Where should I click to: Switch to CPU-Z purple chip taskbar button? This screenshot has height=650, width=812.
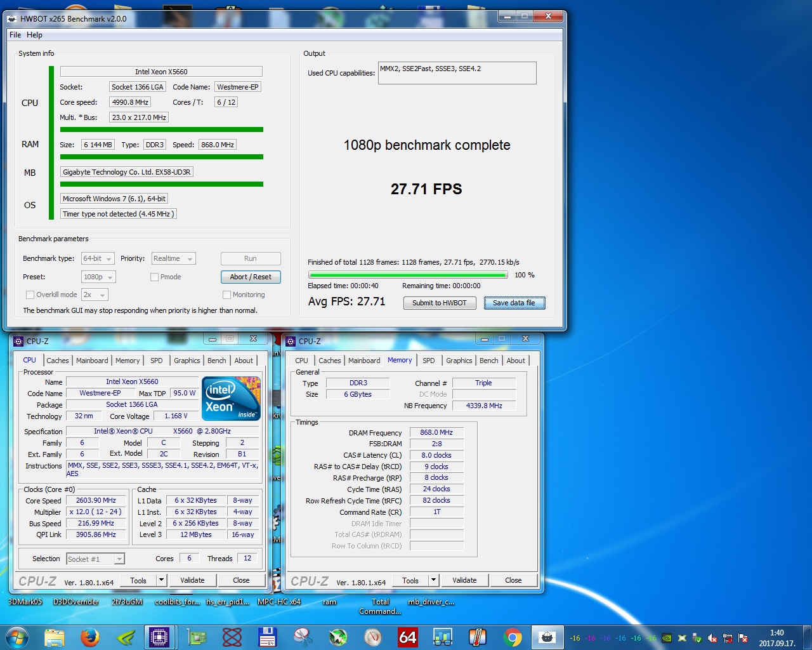tap(159, 637)
